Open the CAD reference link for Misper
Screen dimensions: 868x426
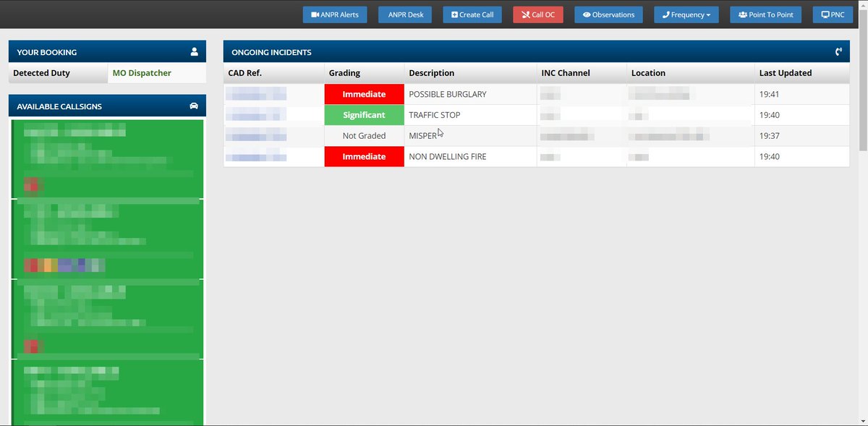coord(255,136)
